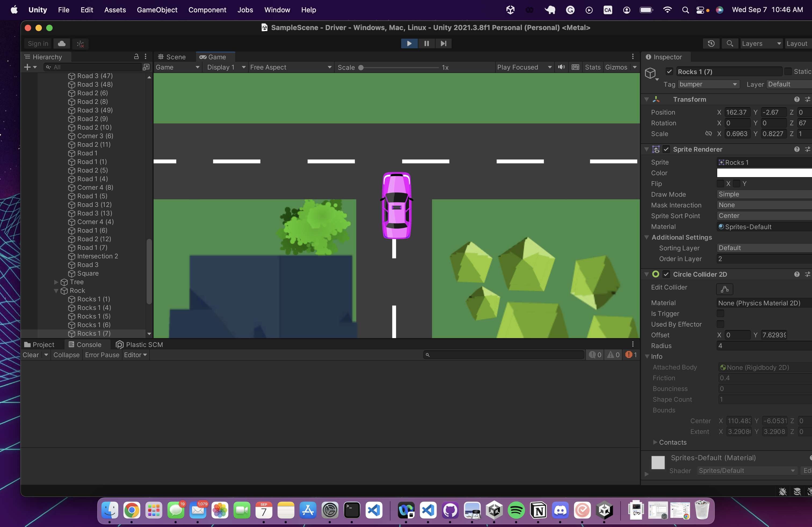Mute audio in the Game view

[x=561, y=67]
